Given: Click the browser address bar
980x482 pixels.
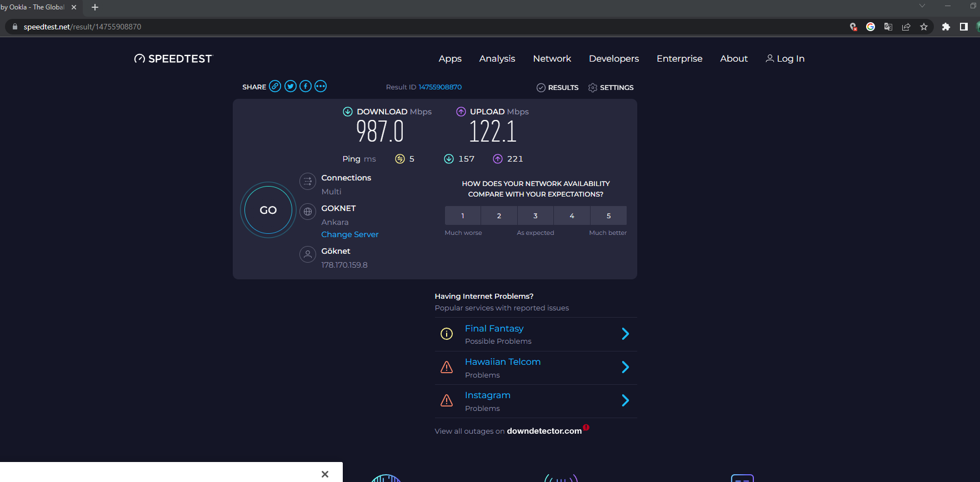Looking at the screenshot, I should pos(389,27).
